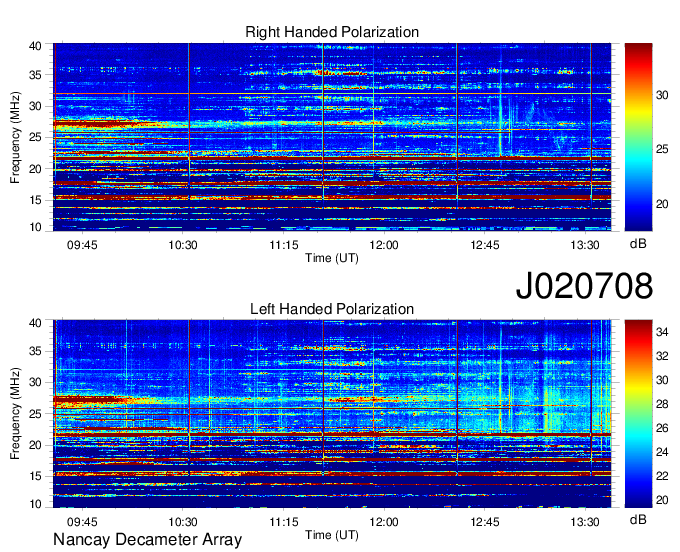Viewport: 680px width, 552px height.
Task: Click the 25 dB label on upper colorbar
Action: (662, 150)
